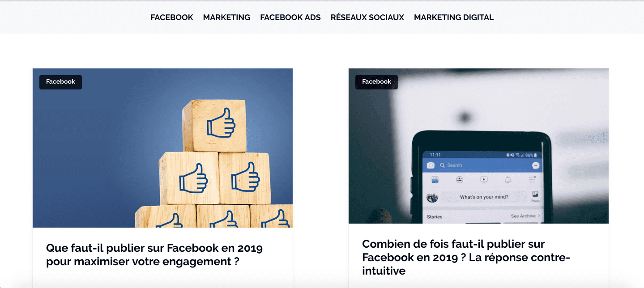
Task: Open the FACEBOOK category in navigation
Action: click(172, 17)
